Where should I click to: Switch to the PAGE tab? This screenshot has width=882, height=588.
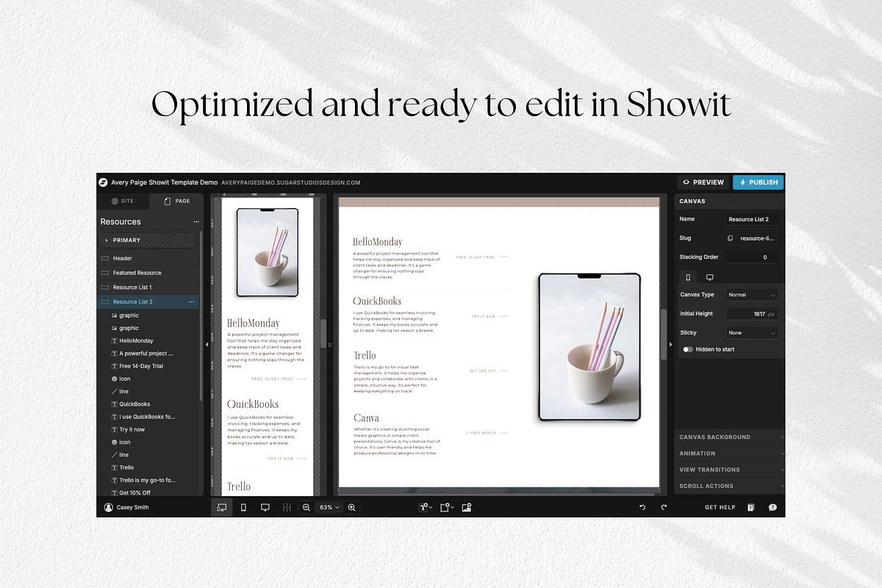pyautogui.click(x=176, y=201)
